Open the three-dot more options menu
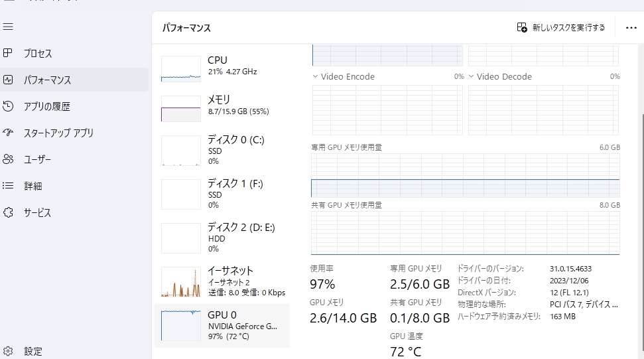This screenshot has width=644, height=359. (x=631, y=28)
